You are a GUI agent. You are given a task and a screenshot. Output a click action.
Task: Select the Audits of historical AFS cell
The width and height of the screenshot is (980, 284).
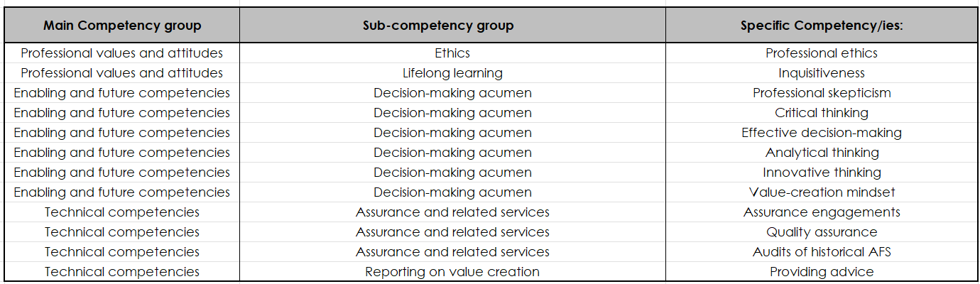821,252
